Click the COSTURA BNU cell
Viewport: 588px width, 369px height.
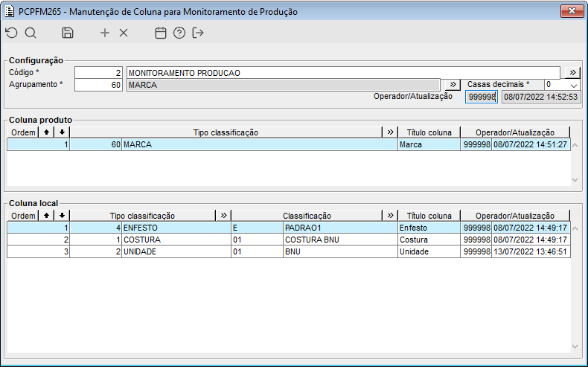pos(340,240)
